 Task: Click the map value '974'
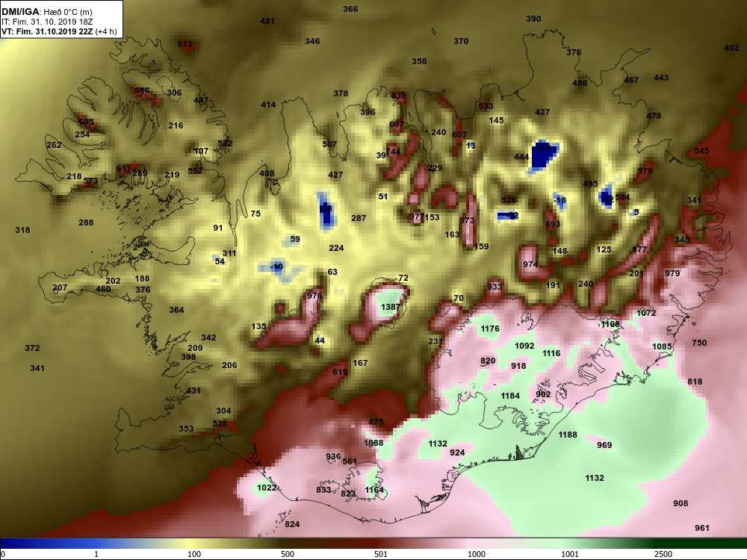(530, 265)
